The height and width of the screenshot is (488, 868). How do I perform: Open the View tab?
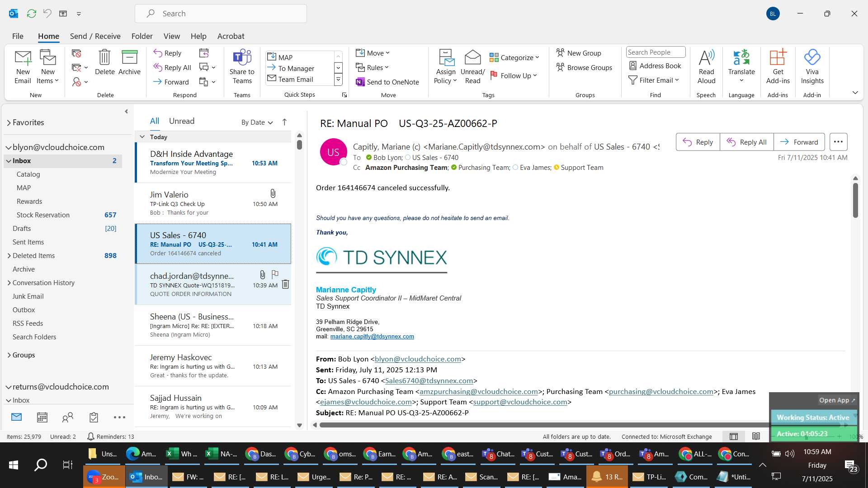(x=171, y=36)
